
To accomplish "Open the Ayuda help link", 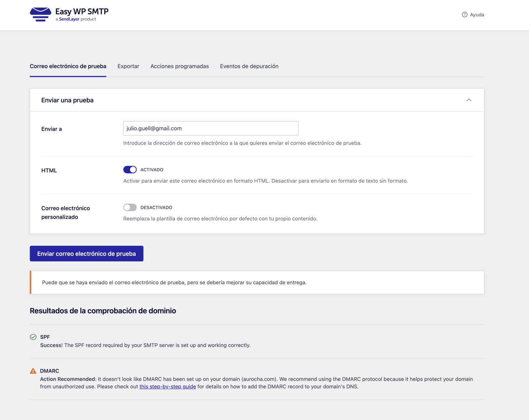I will (x=473, y=15).
